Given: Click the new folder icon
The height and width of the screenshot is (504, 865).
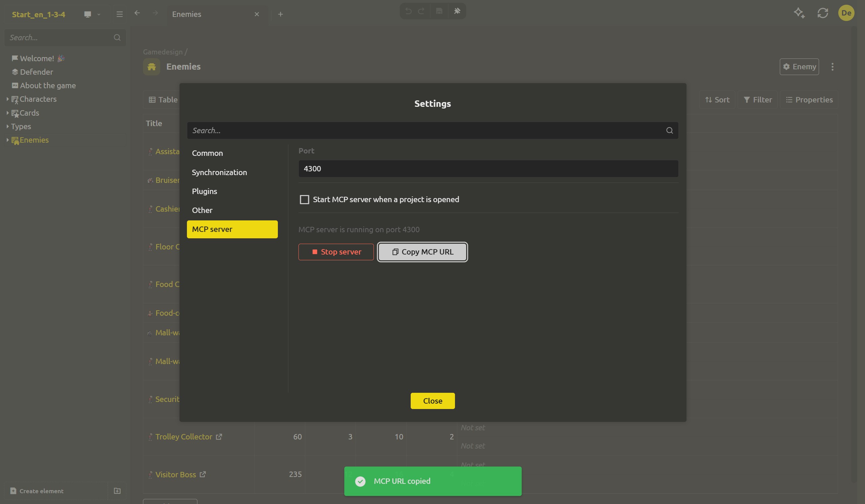Looking at the screenshot, I should [x=117, y=491].
